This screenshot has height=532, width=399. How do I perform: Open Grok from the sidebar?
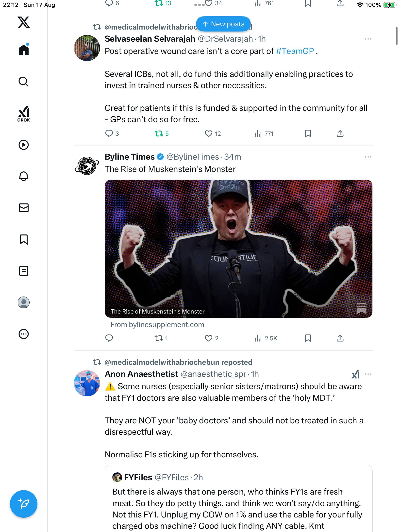(x=24, y=114)
